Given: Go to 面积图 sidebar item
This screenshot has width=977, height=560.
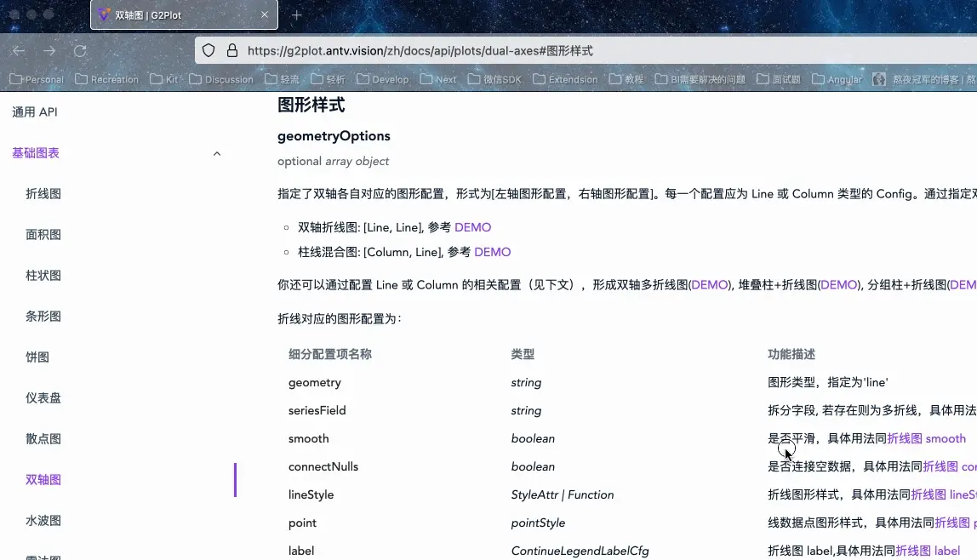Looking at the screenshot, I should (43, 235).
